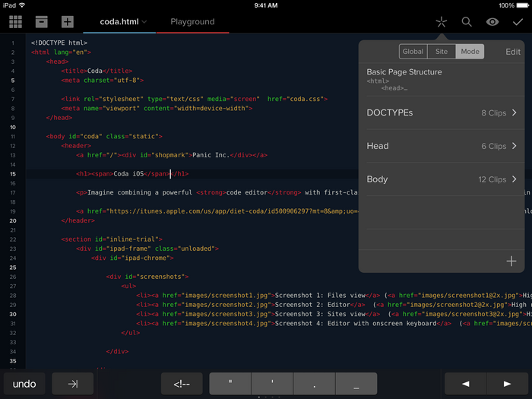Open the sites grid view icon
Viewport: 532px width, 399px height.
coord(16,22)
